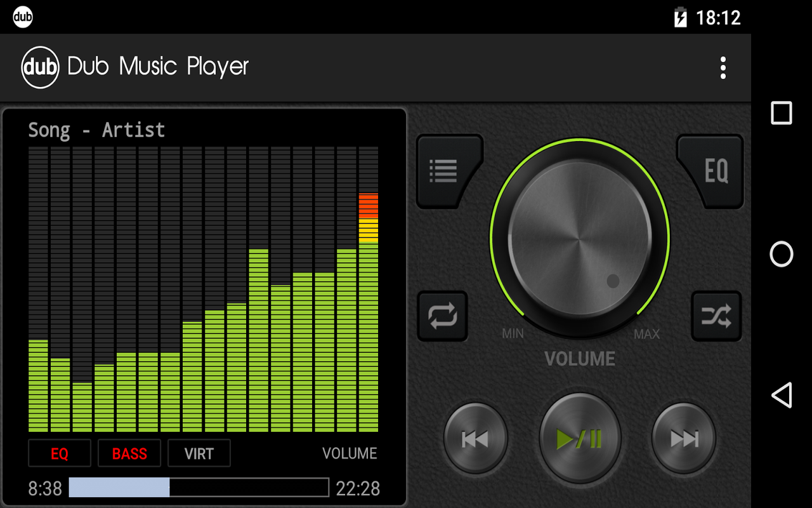The width and height of the screenshot is (812, 508).
Task: Click the round volume knob
Action: click(x=580, y=238)
